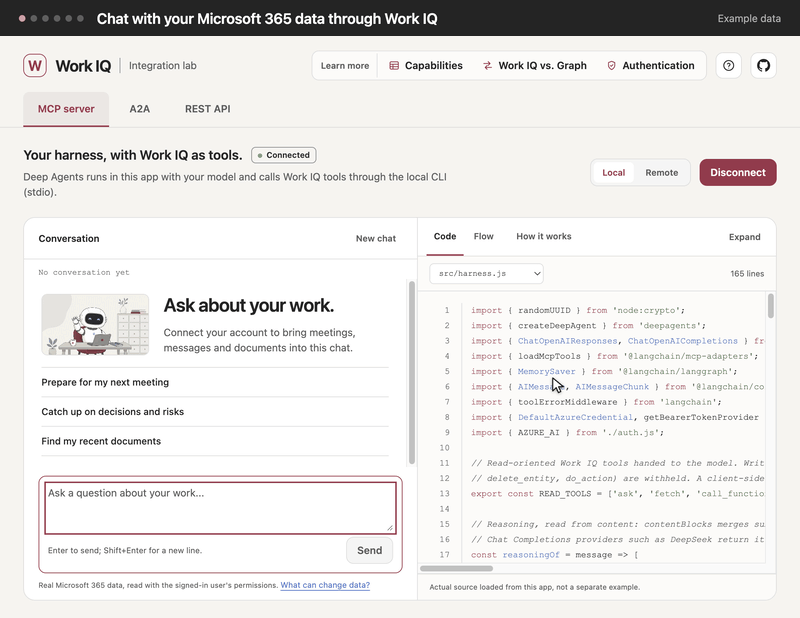Viewport: 800px width, 618px height.
Task: Click the Integration lab label
Action: (x=162, y=65)
